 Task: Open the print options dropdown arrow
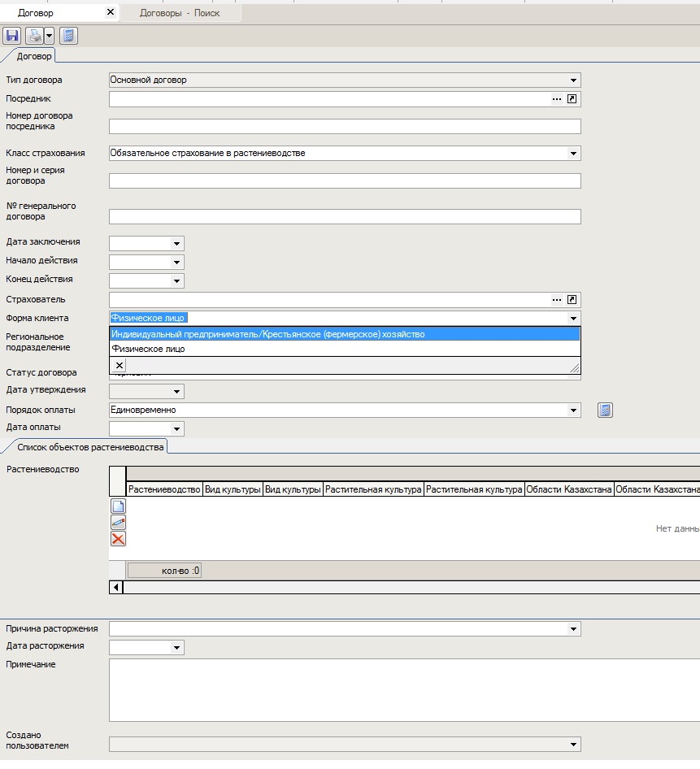[x=49, y=36]
